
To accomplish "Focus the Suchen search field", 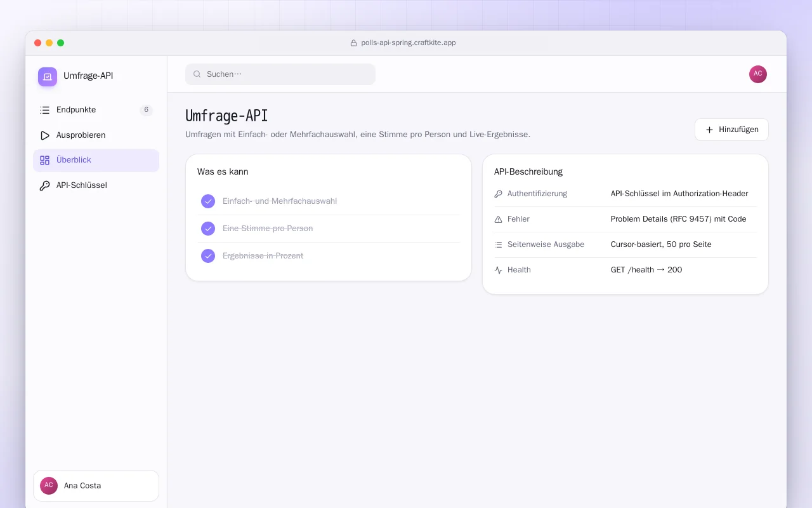I will click(280, 74).
